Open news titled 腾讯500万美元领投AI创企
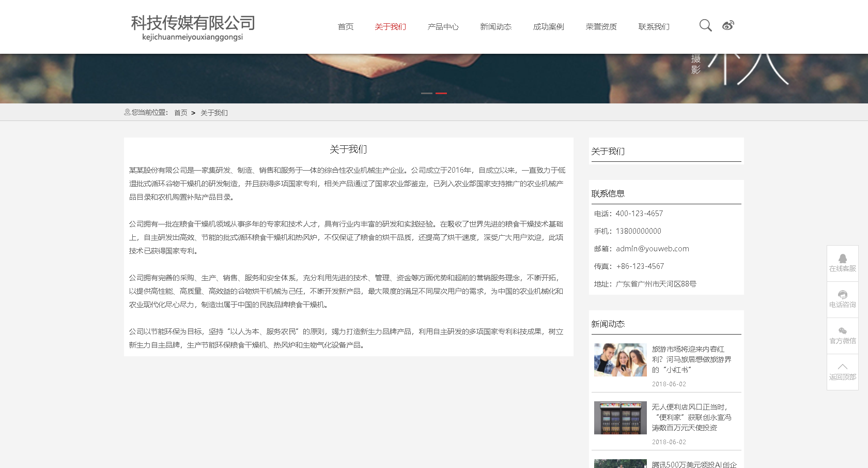868x468 pixels. pyautogui.click(x=694, y=464)
